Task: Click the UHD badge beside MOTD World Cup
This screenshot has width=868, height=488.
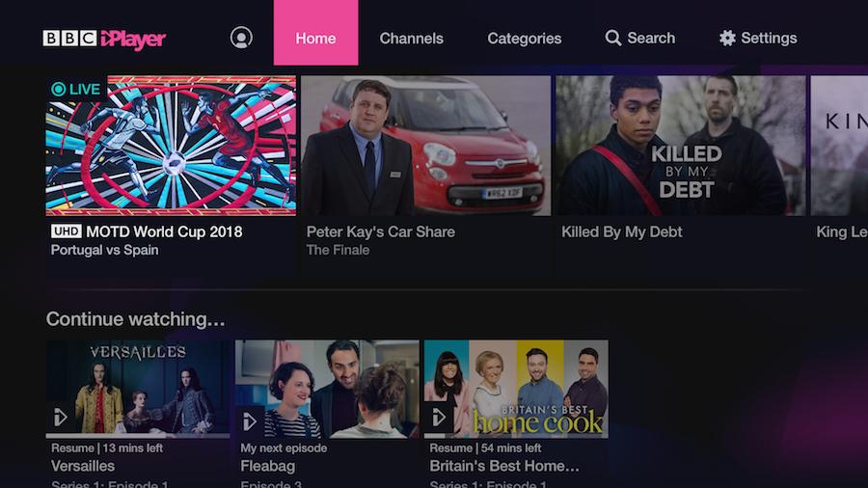Action: 66,230
